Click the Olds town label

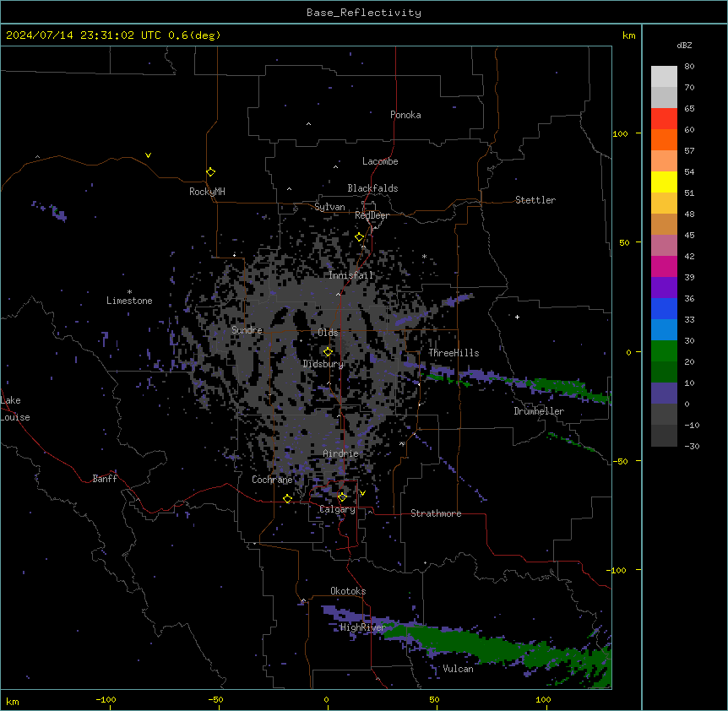coord(328,333)
